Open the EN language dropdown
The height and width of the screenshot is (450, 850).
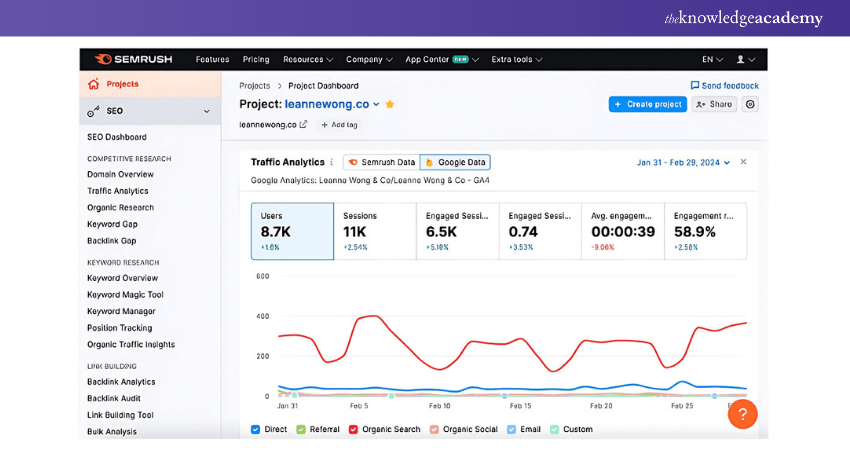(713, 59)
